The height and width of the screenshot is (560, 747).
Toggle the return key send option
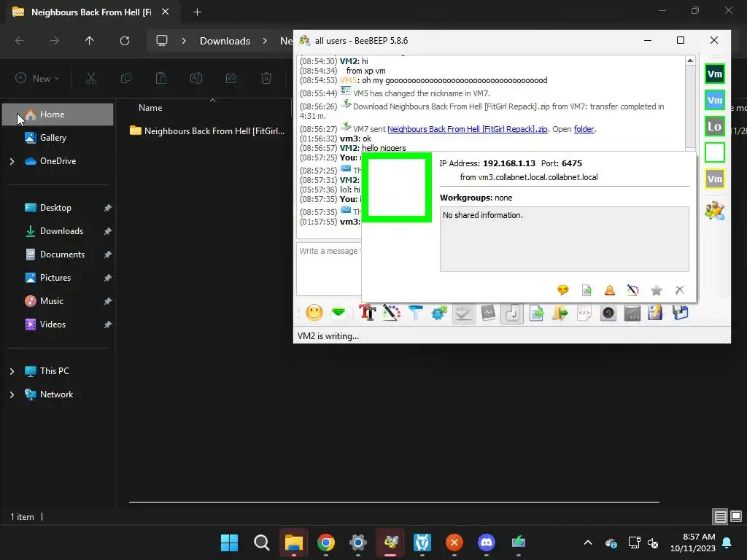point(512,313)
